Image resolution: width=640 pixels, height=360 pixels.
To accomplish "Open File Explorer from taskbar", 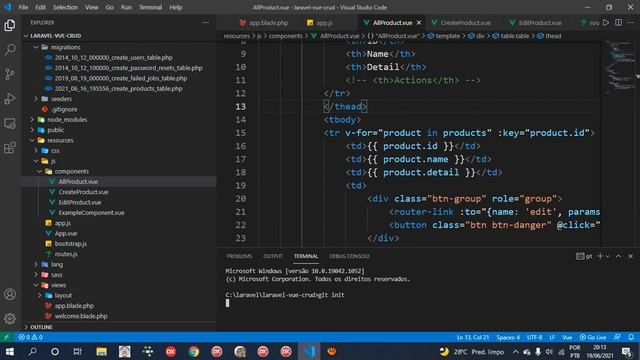I will click(101, 351).
